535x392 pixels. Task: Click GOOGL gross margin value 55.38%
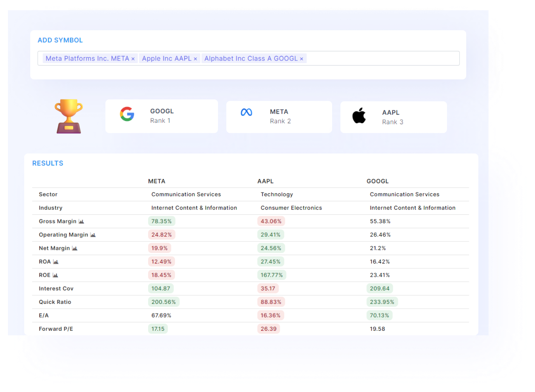(380, 222)
